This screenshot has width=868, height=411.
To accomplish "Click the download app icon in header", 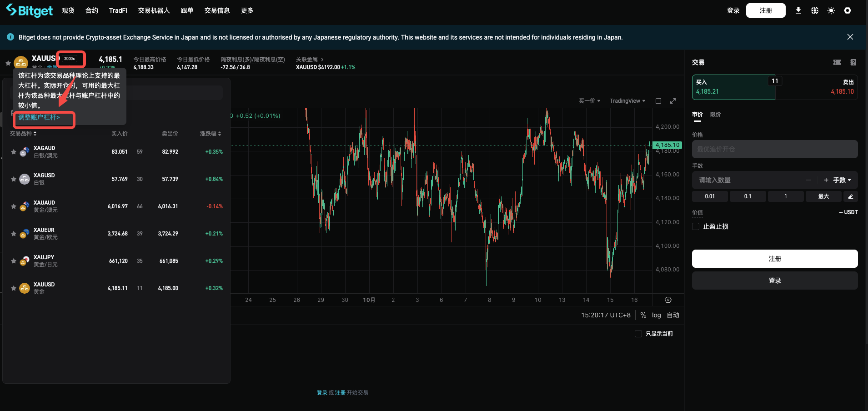I will point(798,10).
